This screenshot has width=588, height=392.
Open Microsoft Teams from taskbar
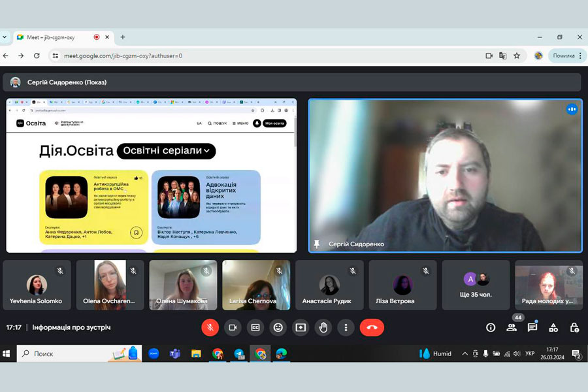pos(174,353)
